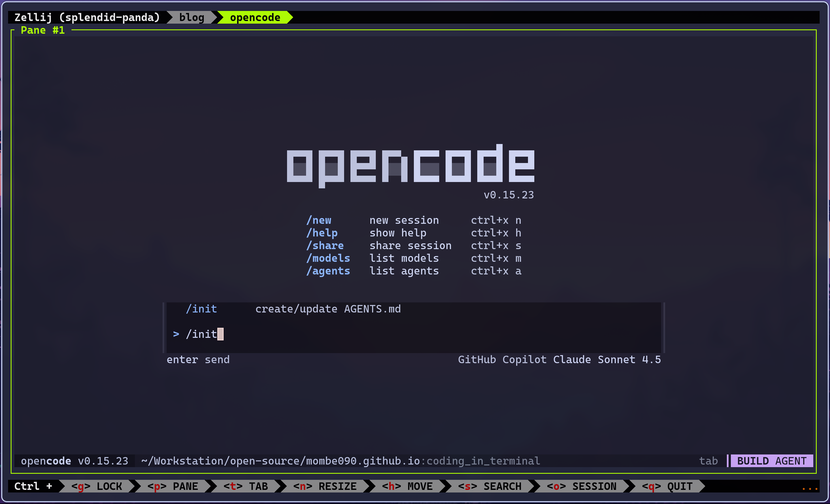
Task: Select the /new command to start a session
Action: point(319,220)
